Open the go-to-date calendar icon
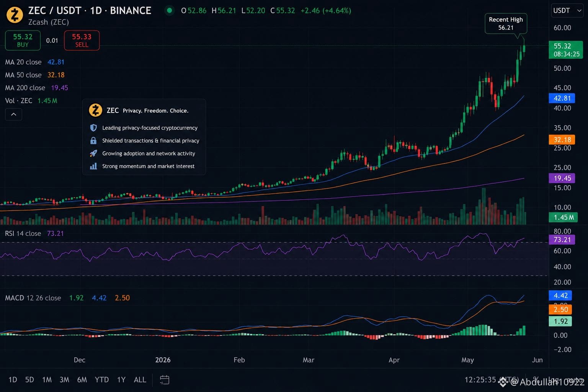 (165, 380)
